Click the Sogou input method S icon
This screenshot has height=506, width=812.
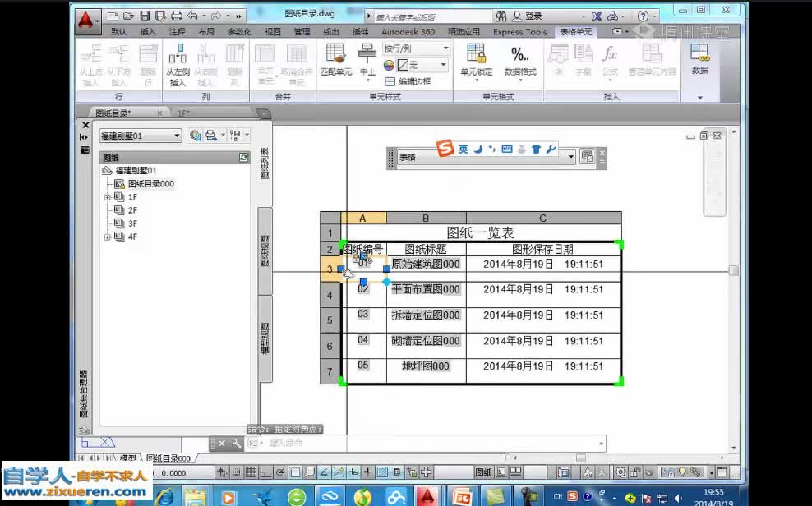(x=445, y=148)
